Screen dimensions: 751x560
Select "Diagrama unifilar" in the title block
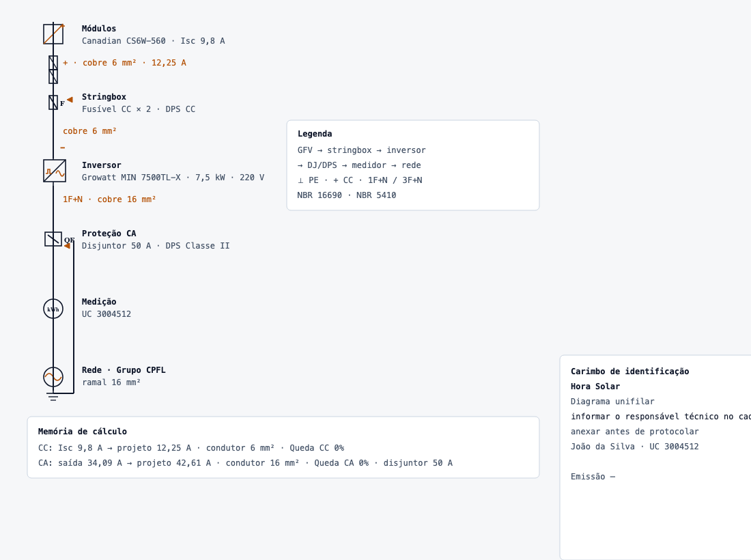612,402
